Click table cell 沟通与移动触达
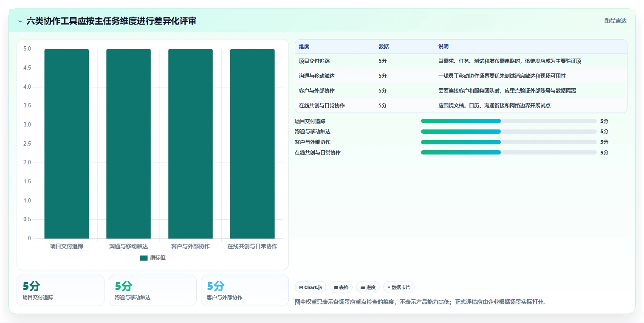644x323 pixels. [317, 76]
